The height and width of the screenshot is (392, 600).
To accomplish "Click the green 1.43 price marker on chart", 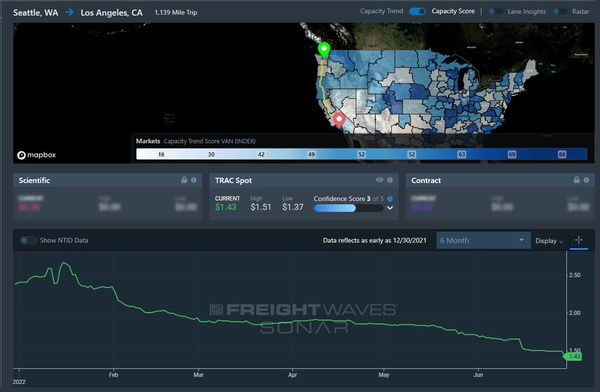I will [573, 356].
